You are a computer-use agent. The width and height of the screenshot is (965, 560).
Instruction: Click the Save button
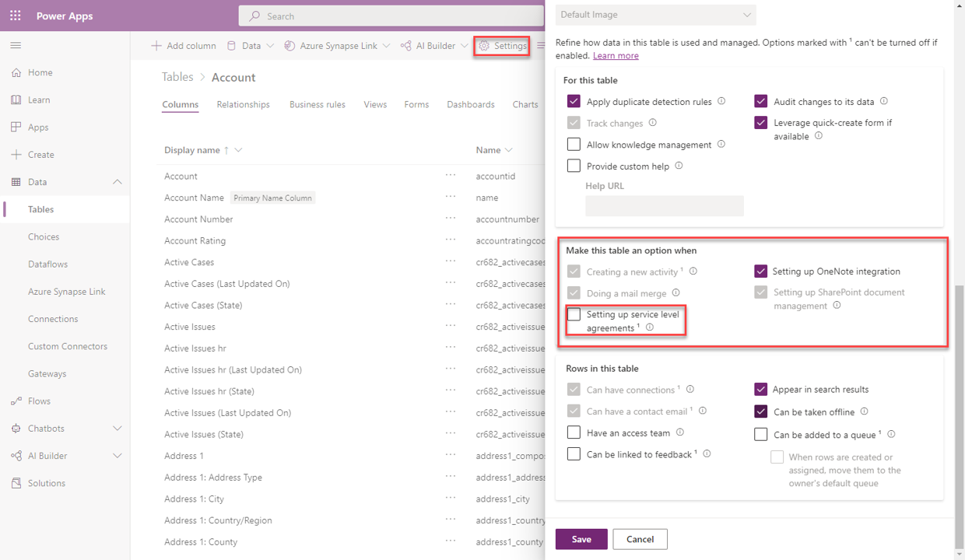coord(581,539)
